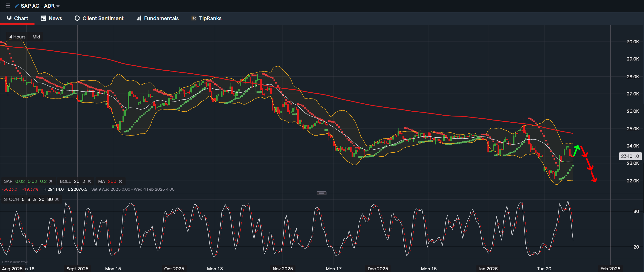
Task: Grab the panel resize handle above STOCH
Action: pyautogui.click(x=321, y=193)
